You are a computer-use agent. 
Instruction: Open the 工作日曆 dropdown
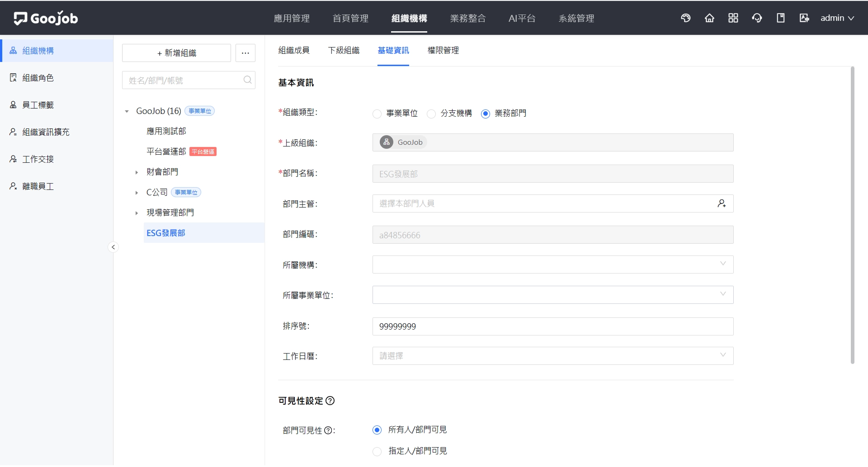[x=553, y=356]
